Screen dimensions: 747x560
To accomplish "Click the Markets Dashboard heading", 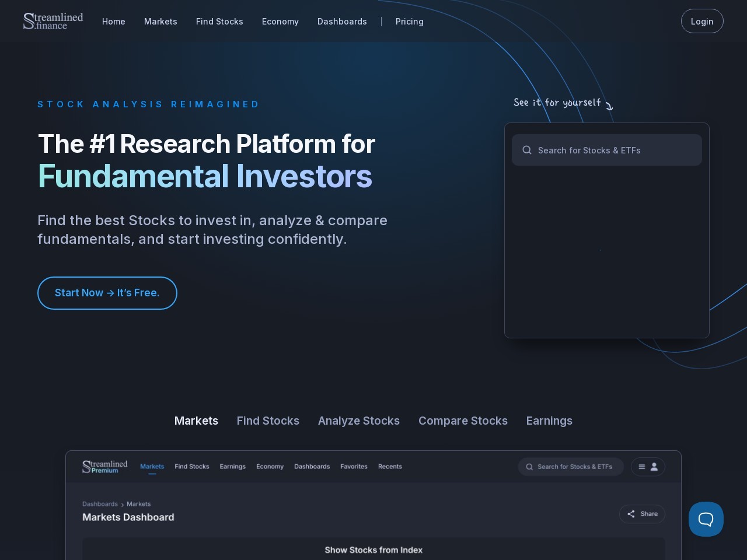I will 128,517.
